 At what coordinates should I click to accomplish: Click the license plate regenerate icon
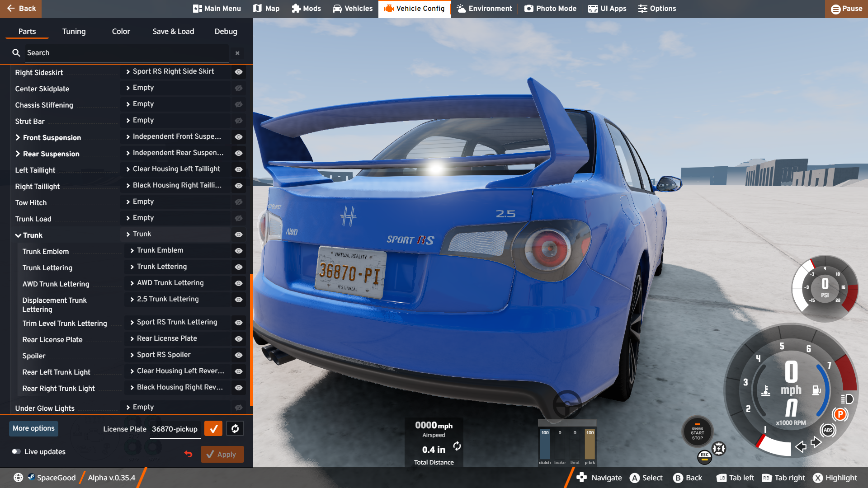point(235,428)
